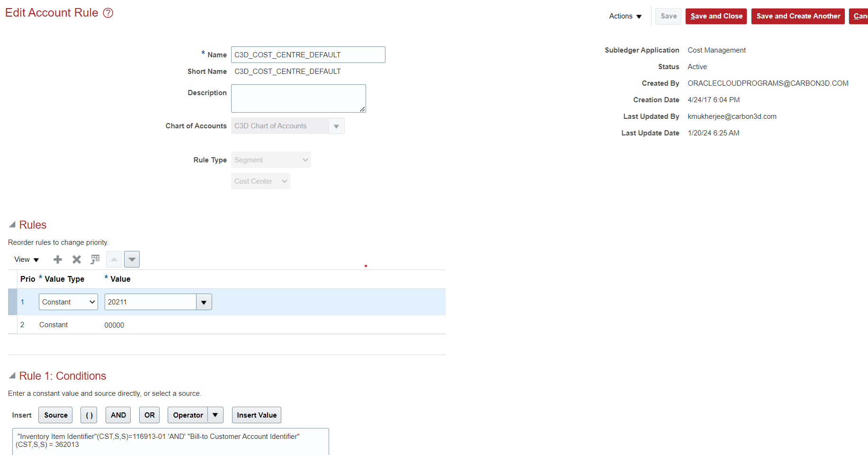This screenshot has width=868, height=455.
Task: Open the Actions menu
Action: click(x=625, y=16)
